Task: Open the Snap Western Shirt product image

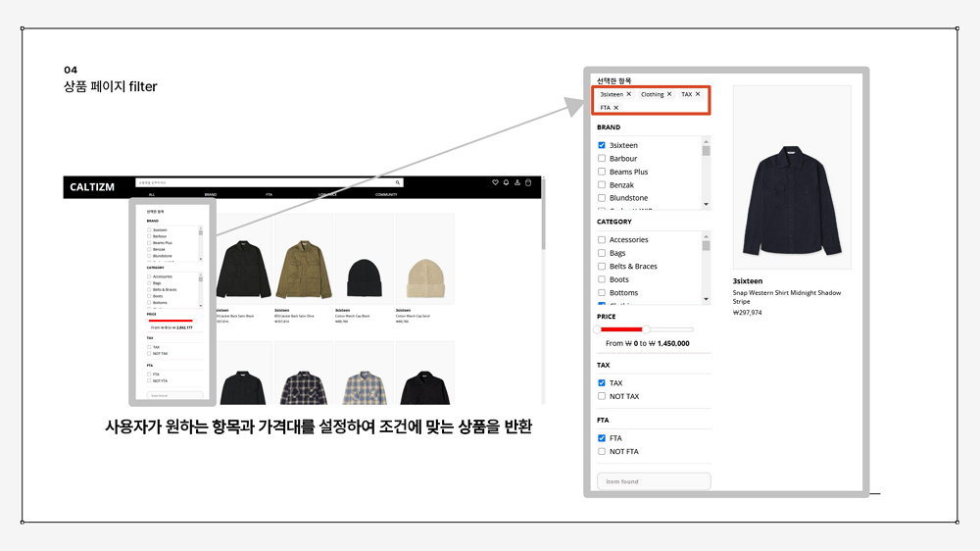Action: click(792, 177)
